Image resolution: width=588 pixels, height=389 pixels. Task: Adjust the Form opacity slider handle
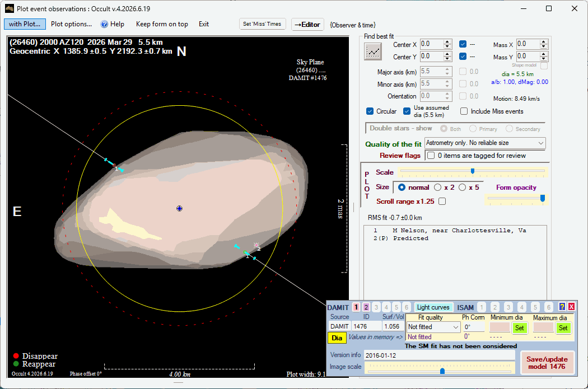tap(542, 198)
